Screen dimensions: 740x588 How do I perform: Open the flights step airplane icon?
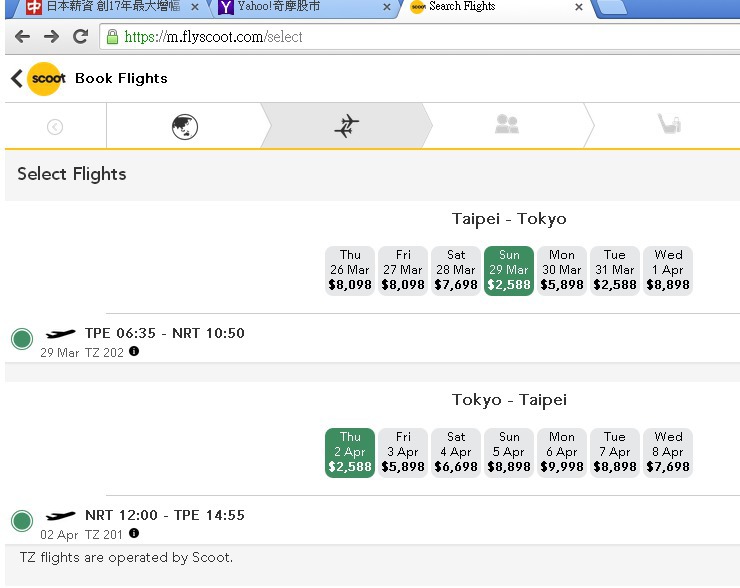click(347, 126)
